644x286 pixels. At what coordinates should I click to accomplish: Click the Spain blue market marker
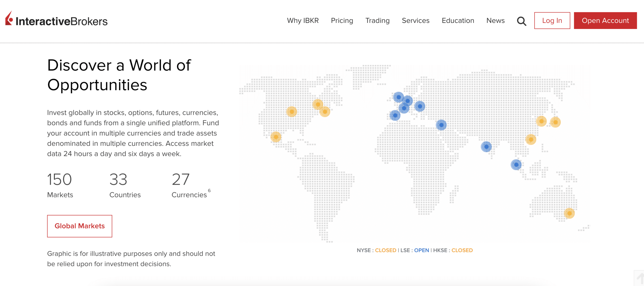(395, 115)
